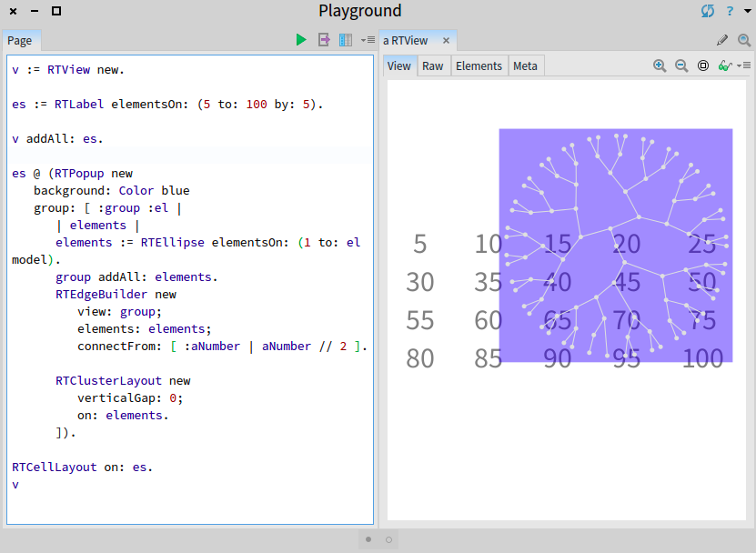Click label 5 in the visualization
Viewport: 756px width, 553px height.
pyautogui.click(x=419, y=244)
